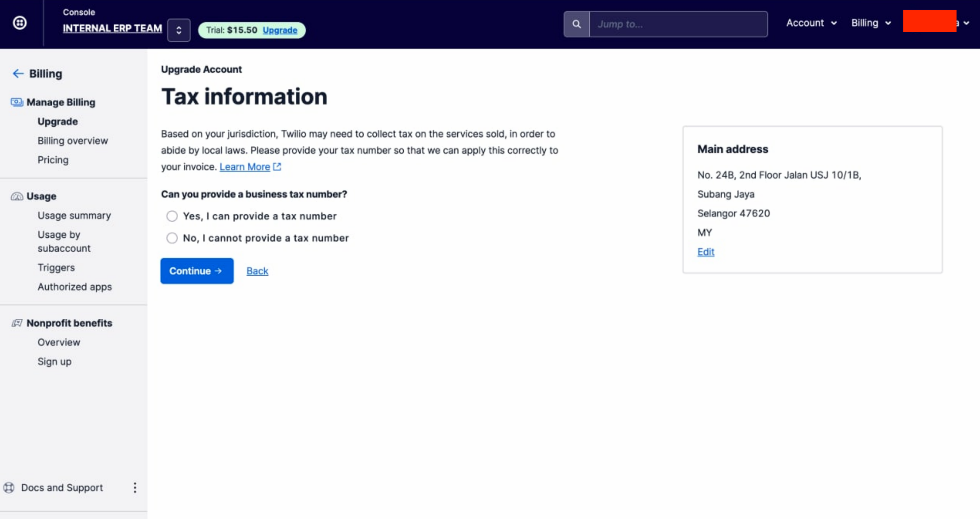
Task: Open Billing overview in sidebar
Action: (73, 141)
